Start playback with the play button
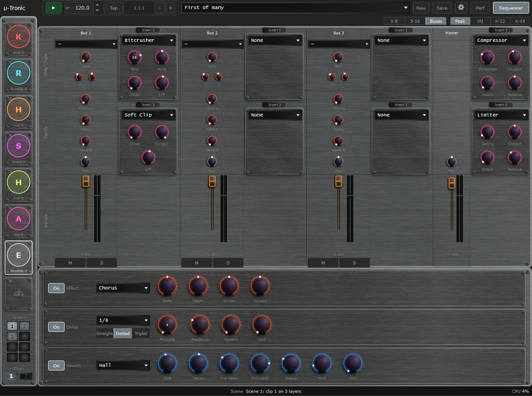This screenshot has height=396, width=532. (53, 7)
